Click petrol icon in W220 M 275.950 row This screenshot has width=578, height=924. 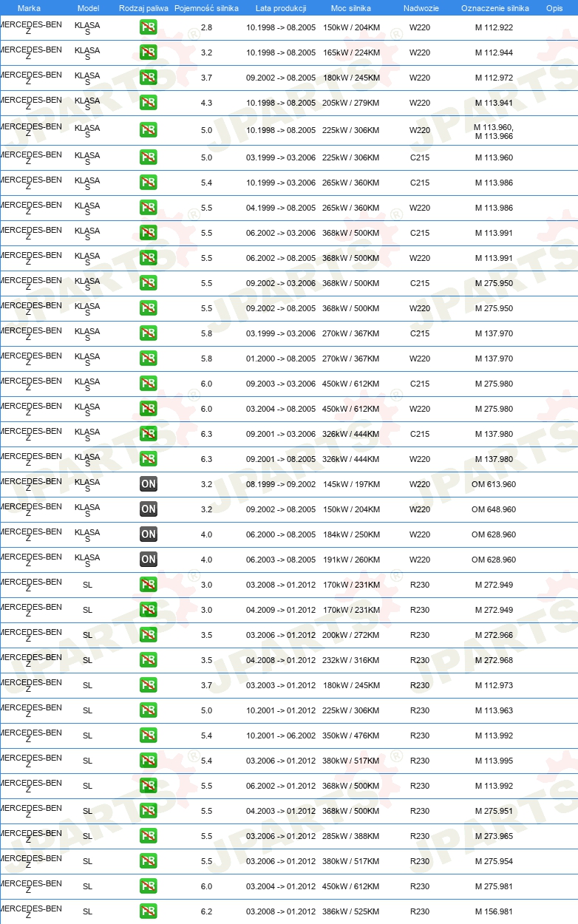point(149,309)
